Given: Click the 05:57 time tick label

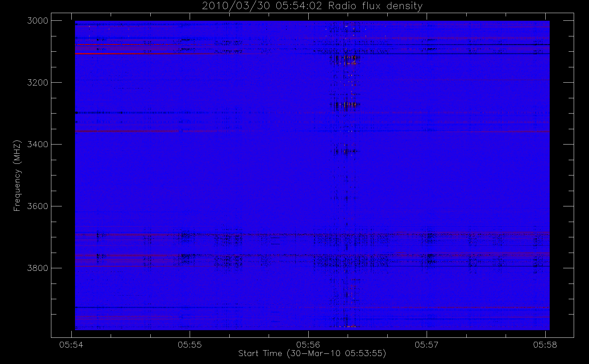Looking at the screenshot, I should click(x=427, y=345).
